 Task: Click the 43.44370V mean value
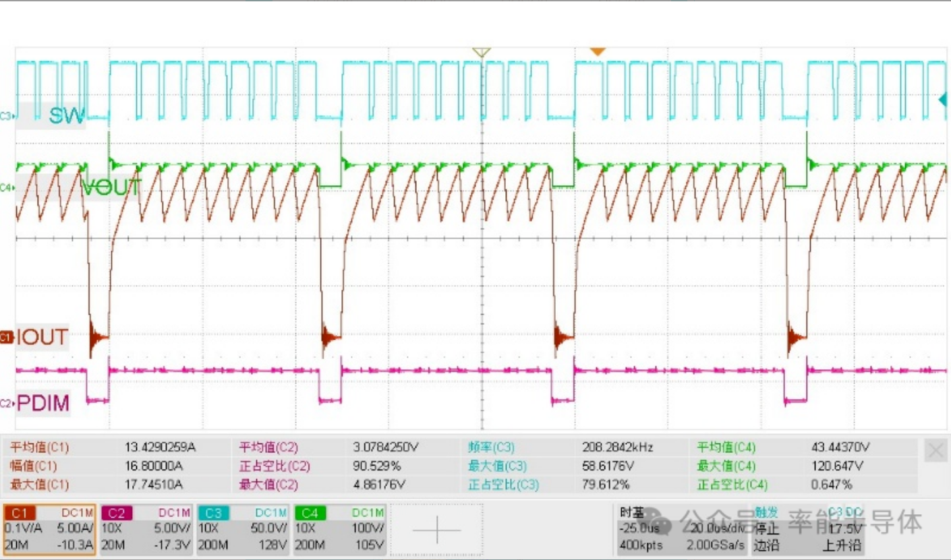click(x=840, y=447)
